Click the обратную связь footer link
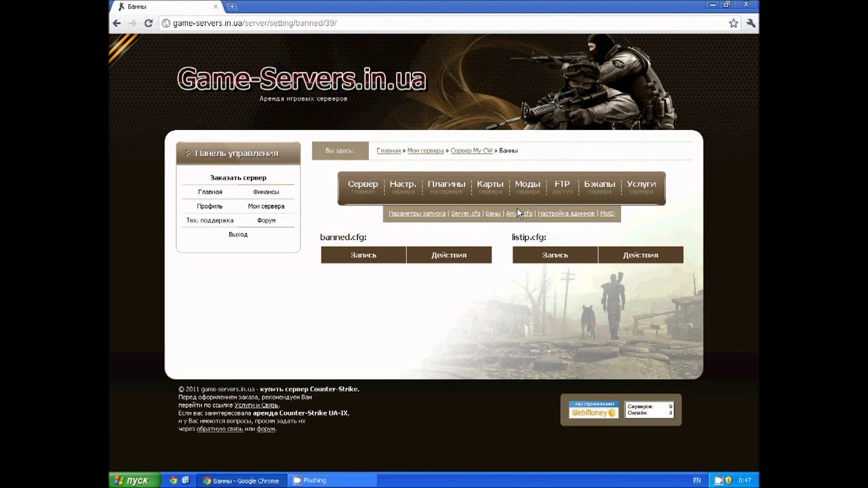868x488 pixels. click(x=220, y=429)
